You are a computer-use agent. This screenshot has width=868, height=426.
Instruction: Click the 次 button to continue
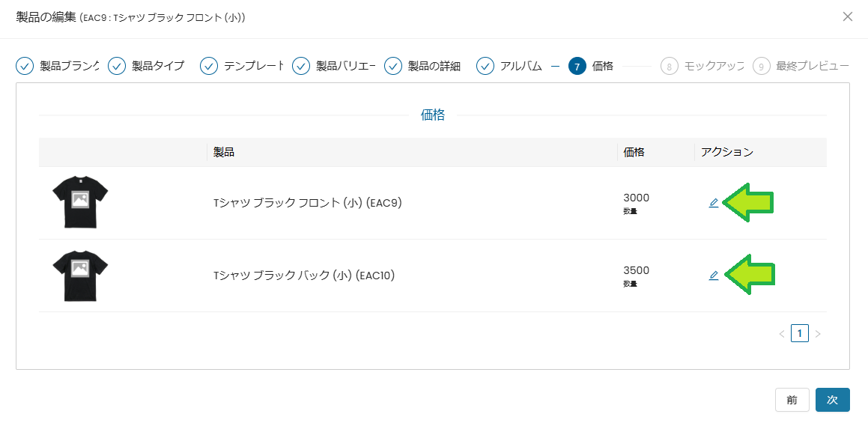pos(832,400)
